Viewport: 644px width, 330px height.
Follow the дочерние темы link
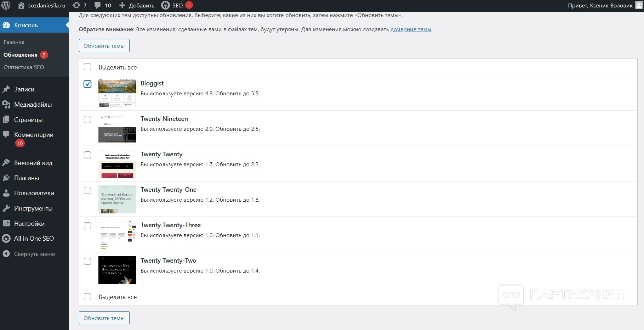point(411,29)
